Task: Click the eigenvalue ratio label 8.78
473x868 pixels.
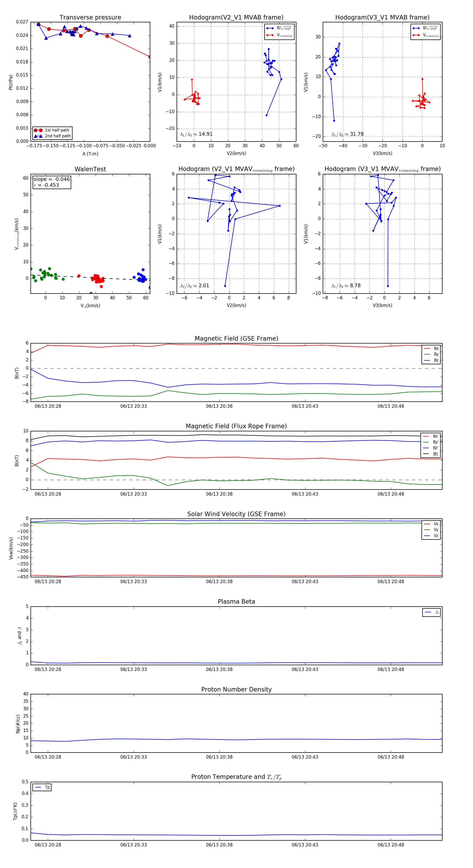Action: (346, 286)
